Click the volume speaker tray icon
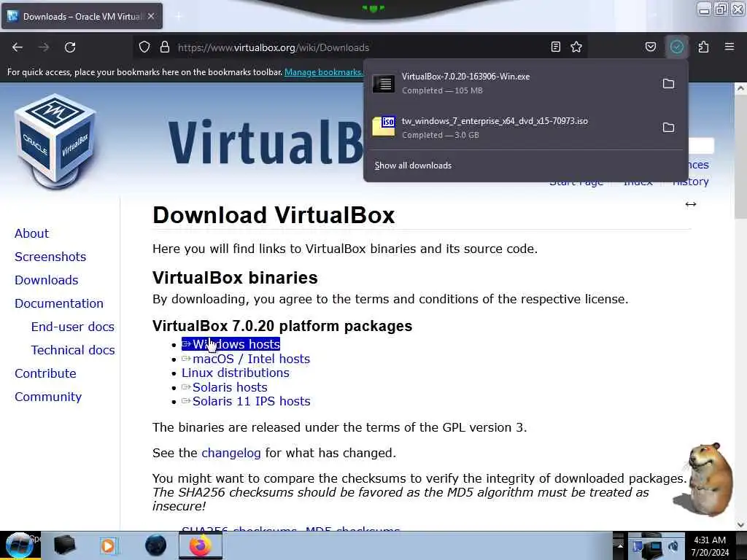Viewport: 747px width, 560px height. [674, 546]
